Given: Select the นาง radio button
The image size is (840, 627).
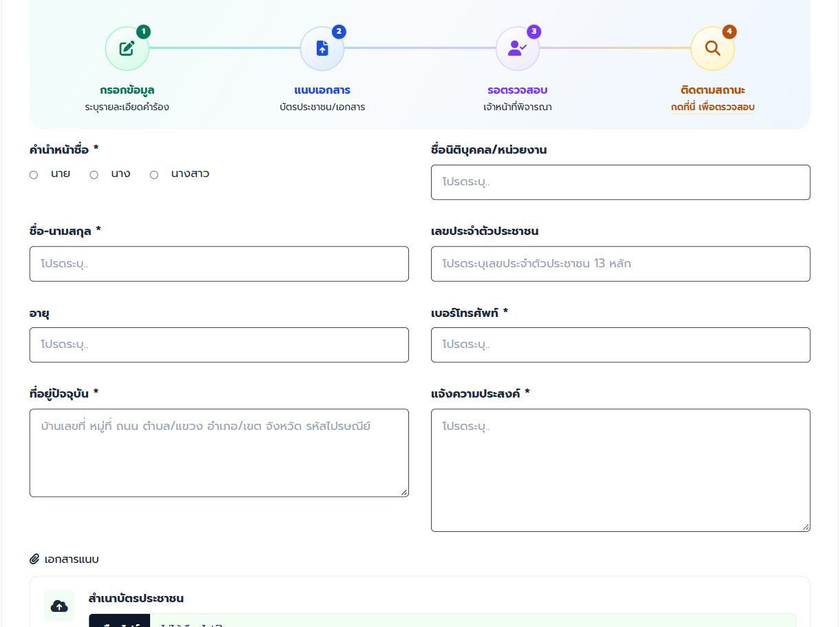Looking at the screenshot, I should tap(94, 175).
